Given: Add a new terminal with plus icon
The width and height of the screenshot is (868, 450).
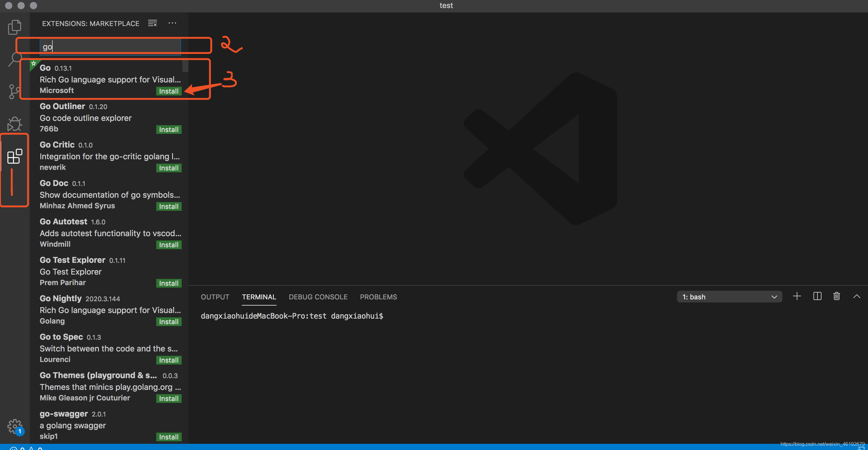Looking at the screenshot, I should [797, 296].
